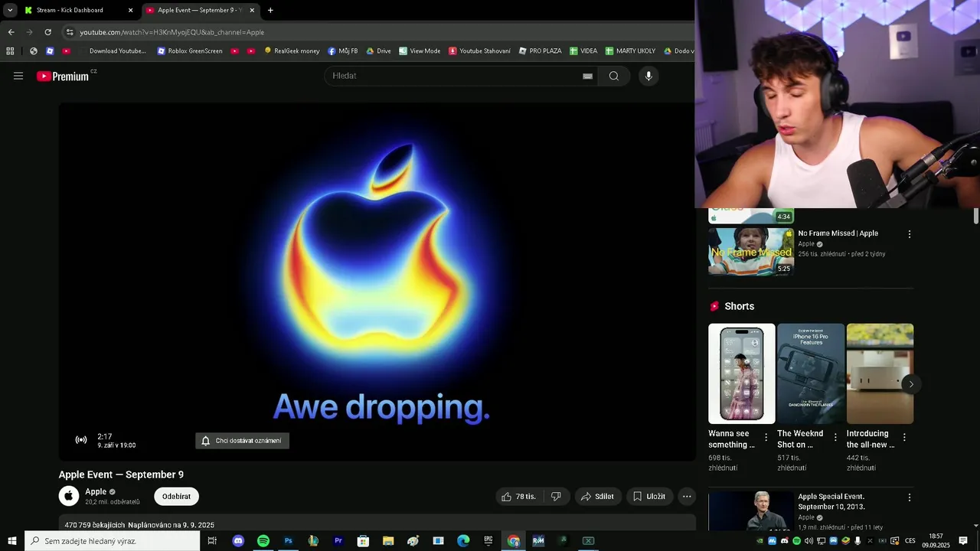The image size is (980, 551).
Task: Open No Frame Missed video thumbnail
Action: (751, 251)
